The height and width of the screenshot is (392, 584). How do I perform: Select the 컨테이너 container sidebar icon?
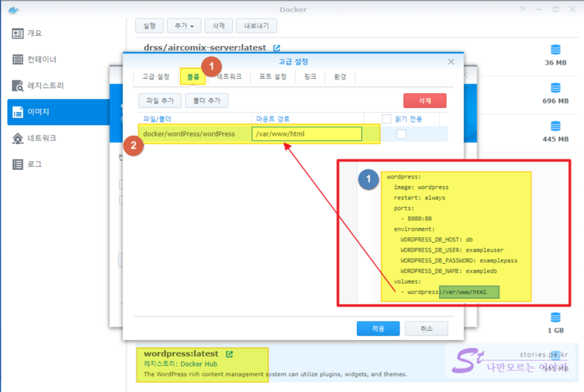[18, 60]
